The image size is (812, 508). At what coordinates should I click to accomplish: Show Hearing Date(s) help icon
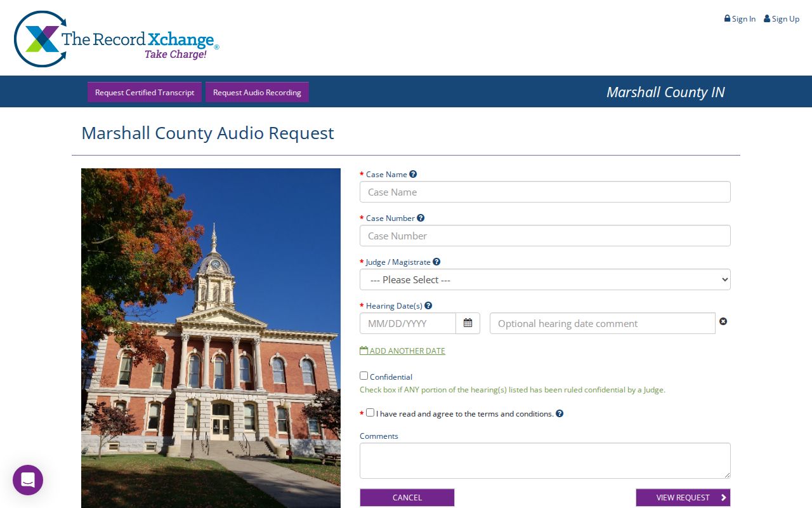click(x=428, y=305)
